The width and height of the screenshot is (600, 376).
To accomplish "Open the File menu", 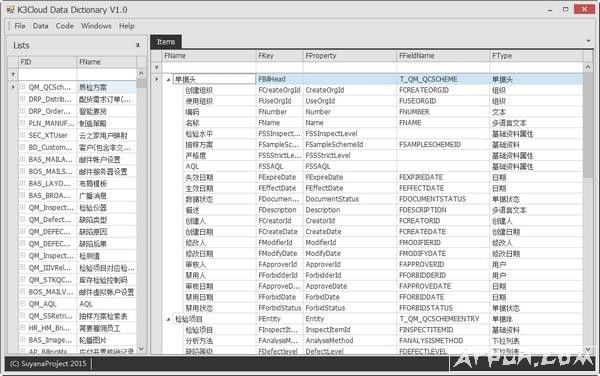I will (20, 26).
